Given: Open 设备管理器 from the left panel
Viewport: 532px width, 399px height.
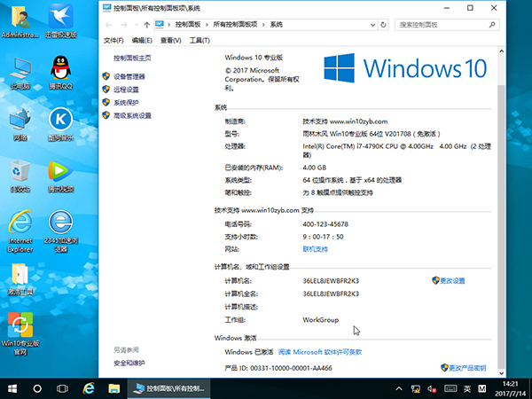Looking at the screenshot, I should pyautogui.click(x=129, y=77).
